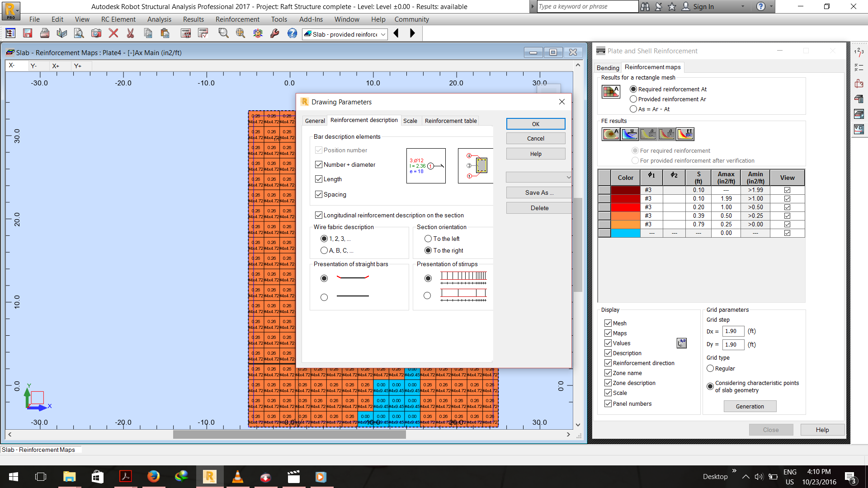Viewport: 868px width, 488px height.
Task: Click the Cut scissors icon in the toolbar
Action: pos(131,33)
